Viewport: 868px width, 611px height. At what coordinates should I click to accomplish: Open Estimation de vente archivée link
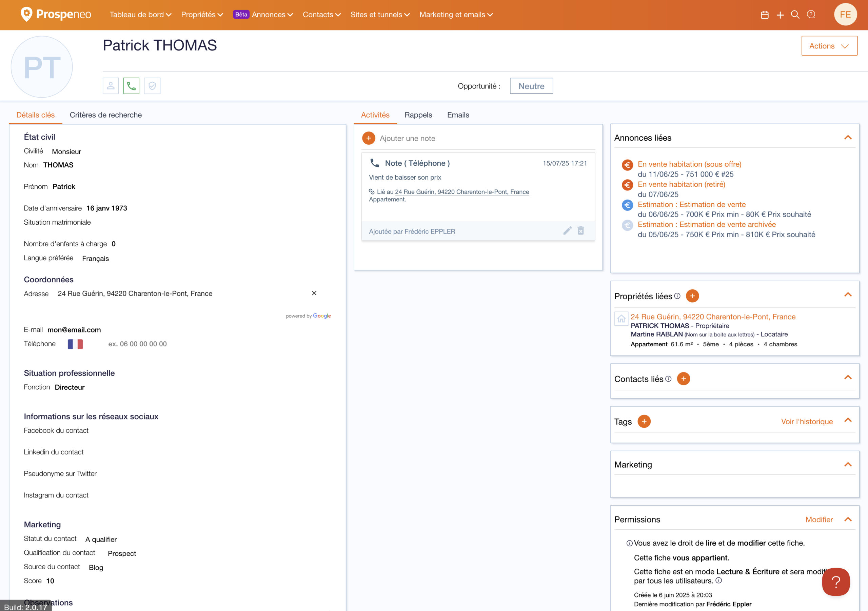707,224
